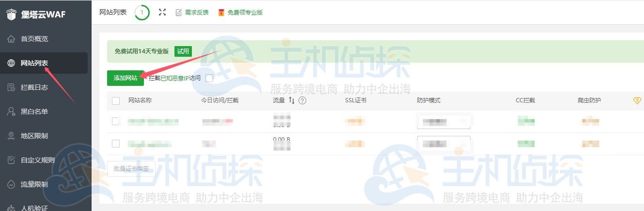Click the 需求反馈 feedback edit icon
644x211 pixels.
point(179,12)
